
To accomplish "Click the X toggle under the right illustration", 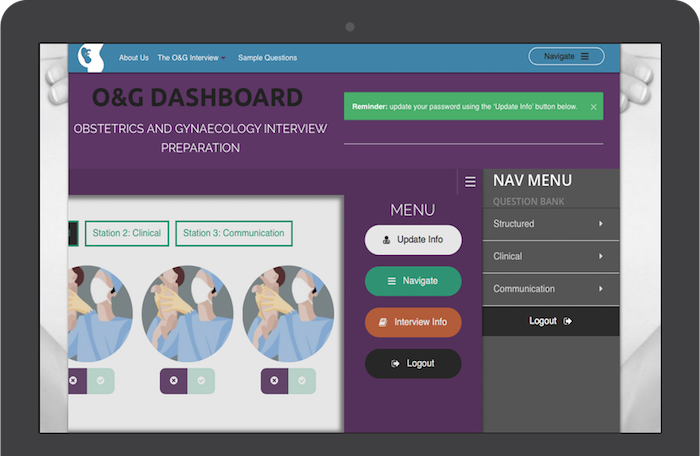I will coord(274,381).
